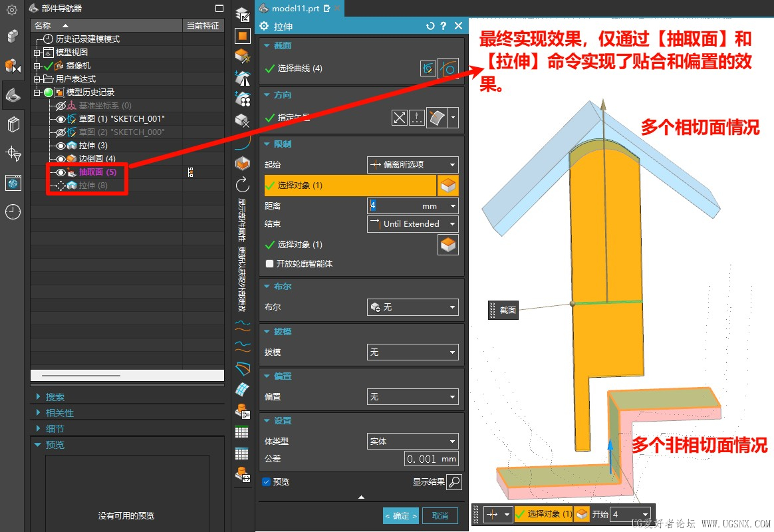
Task: Open the web browser sidebar icon
Action: [x=13, y=183]
